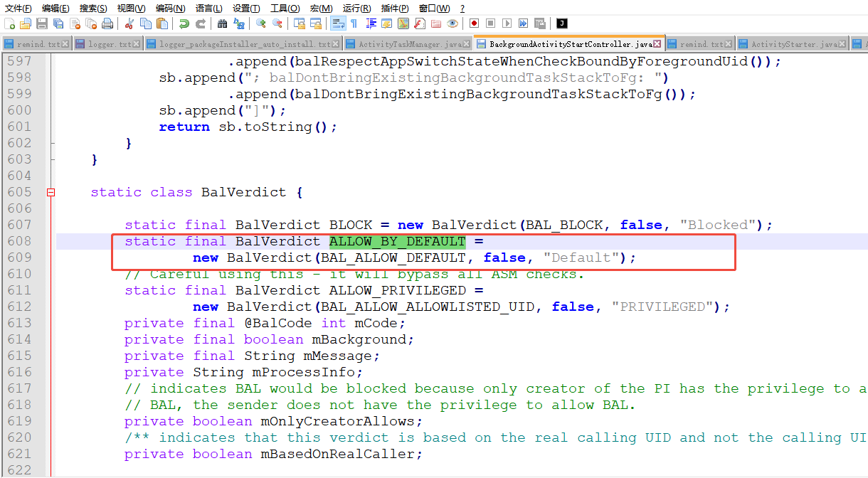Open the 文件(F) menu
This screenshot has height=478, width=868.
[x=18, y=8]
